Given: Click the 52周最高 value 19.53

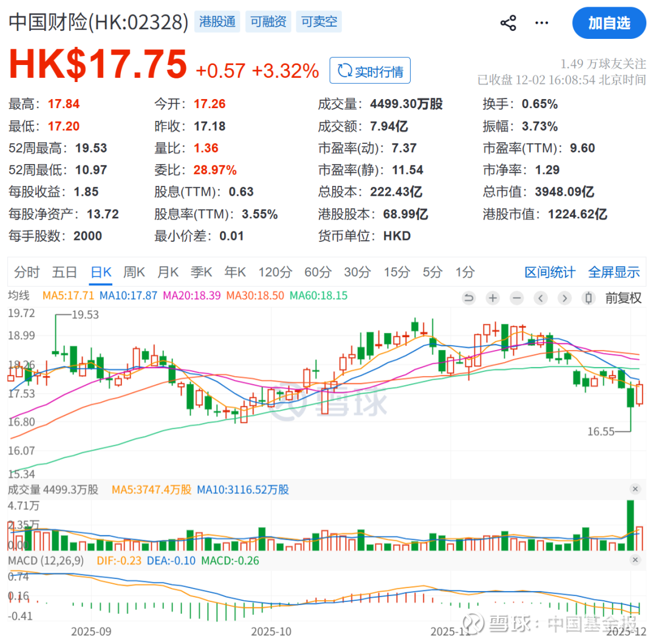Looking at the screenshot, I should click(91, 148).
